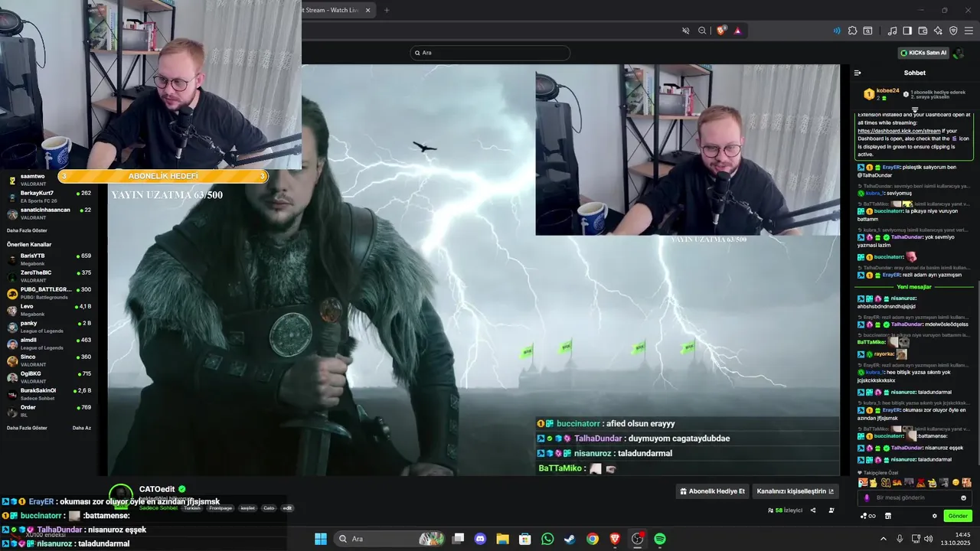Open the user profile avatar menu

point(959,53)
